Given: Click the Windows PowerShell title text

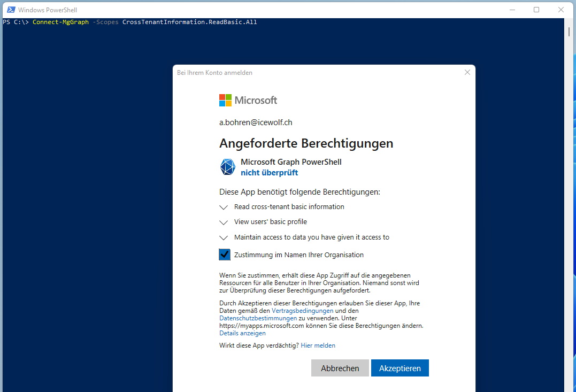Looking at the screenshot, I should coord(48,10).
